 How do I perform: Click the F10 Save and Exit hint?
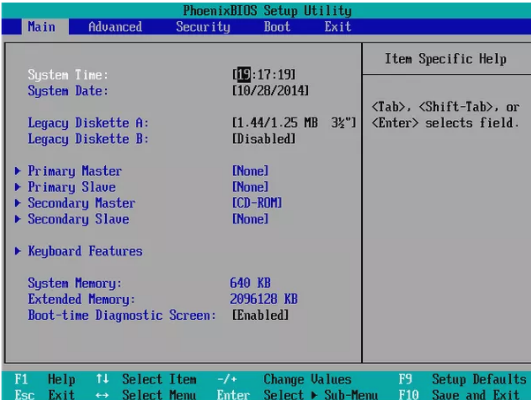(459, 395)
